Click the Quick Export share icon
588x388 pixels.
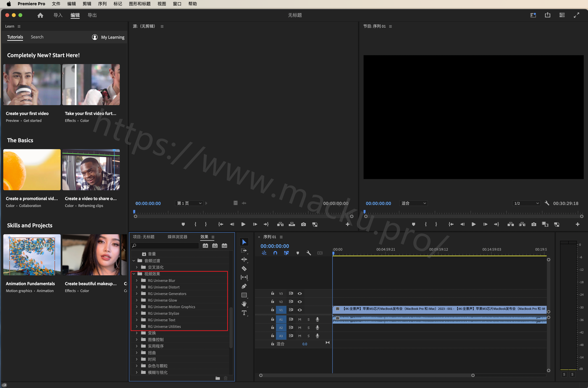coord(547,15)
